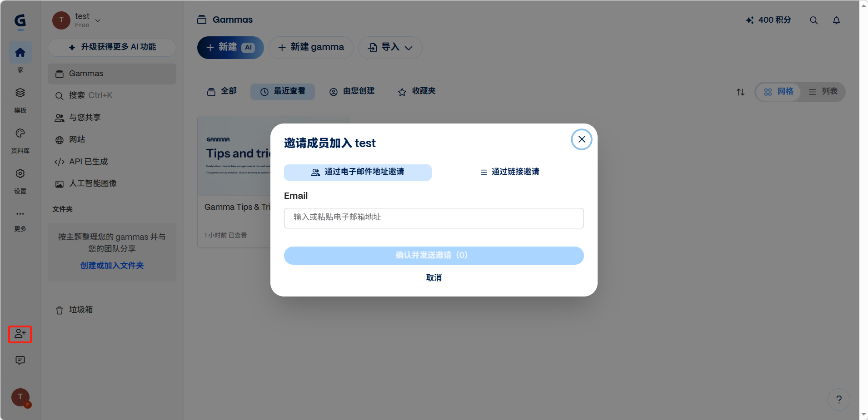
Task: Switch to list view
Action: [823, 92]
